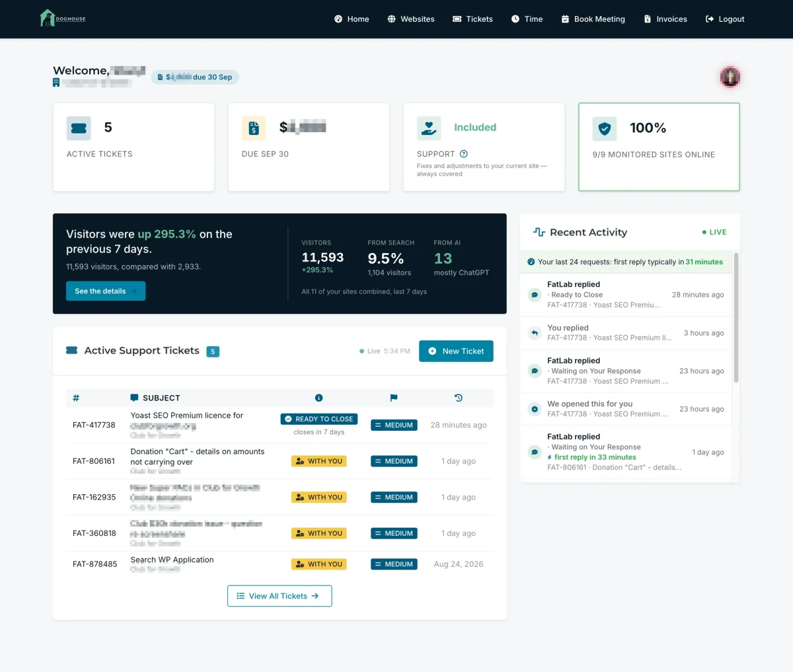Click WITH YOU badge for Search WP Application
The image size is (793, 672).
click(319, 564)
